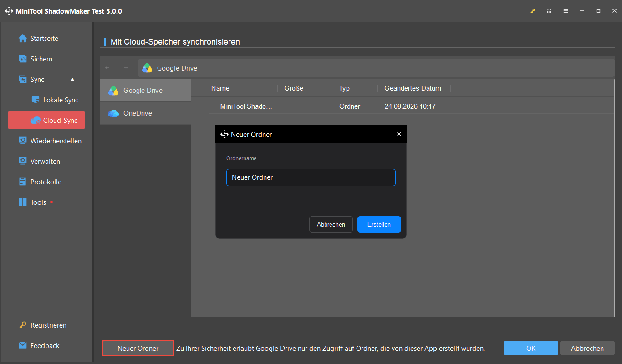Click the key icon in title bar
Viewport: 622px width, 364px height.
533,11
